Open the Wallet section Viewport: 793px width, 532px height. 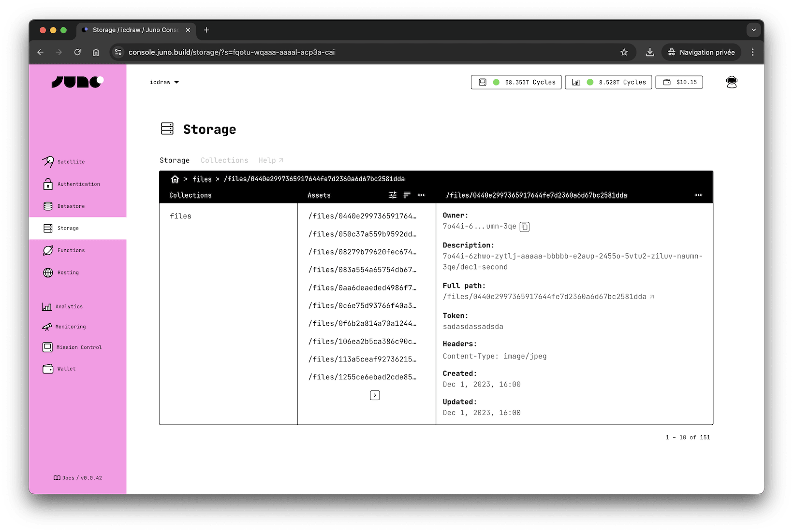coord(66,368)
